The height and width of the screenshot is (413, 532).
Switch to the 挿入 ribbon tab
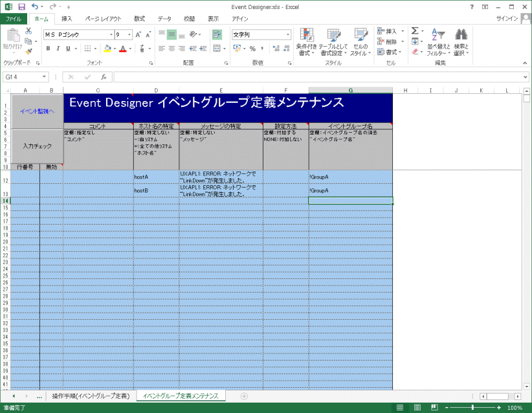click(67, 19)
